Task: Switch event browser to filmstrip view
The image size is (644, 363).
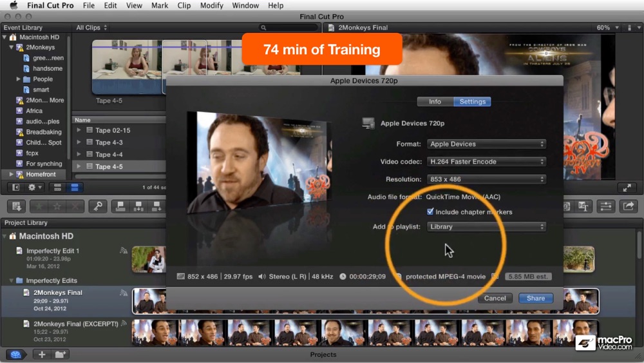Action: coord(57,188)
